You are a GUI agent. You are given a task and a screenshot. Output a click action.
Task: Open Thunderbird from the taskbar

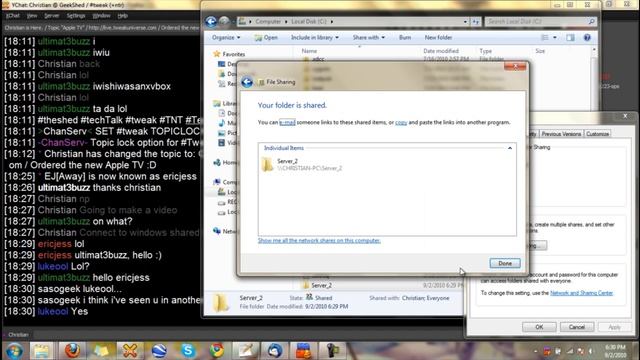(x=274, y=351)
